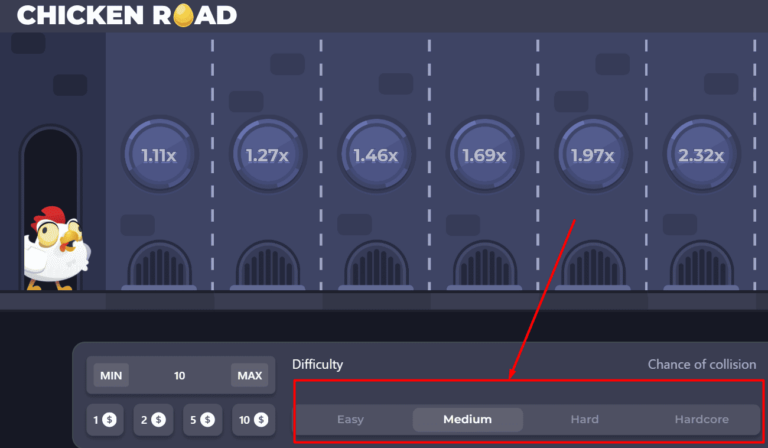The width and height of the screenshot is (768, 448).
Task: Click the 1.69x multiplier coin
Action: click(x=484, y=155)
